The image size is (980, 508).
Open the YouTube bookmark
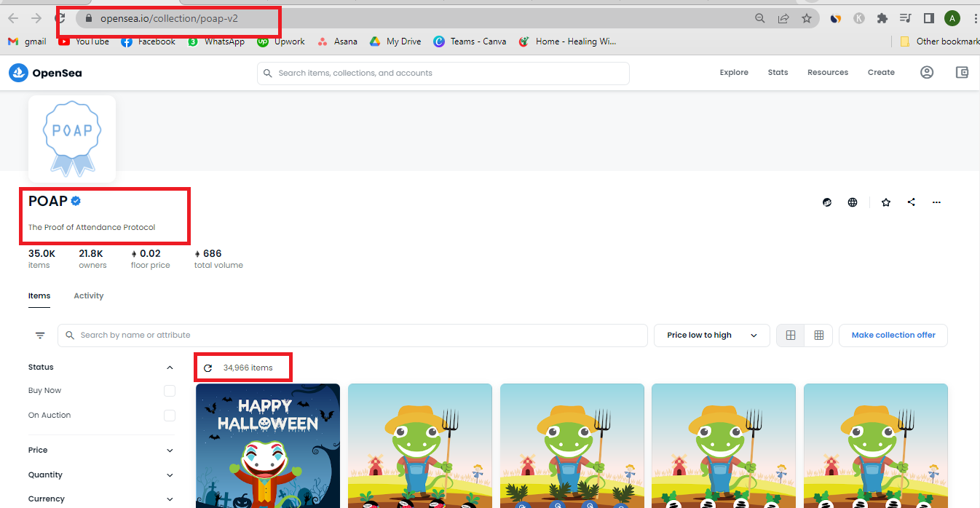pos(84,41)
